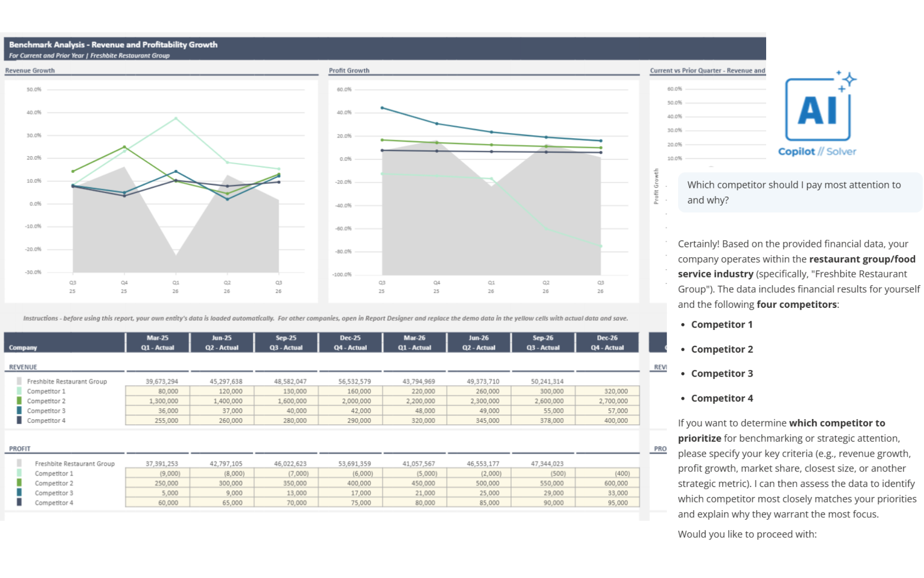The height and width of the screenshot is (578, 924).
Task: Click the Profit Growth chart title
Action: (x=349, y=70)
